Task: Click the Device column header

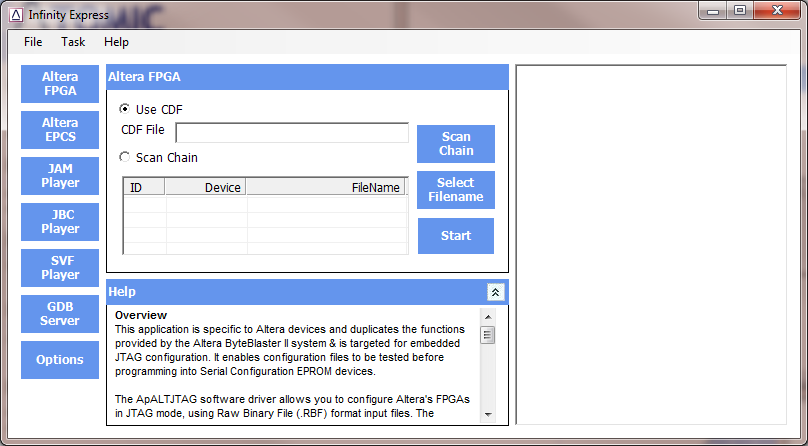Action: click(206, 187)
